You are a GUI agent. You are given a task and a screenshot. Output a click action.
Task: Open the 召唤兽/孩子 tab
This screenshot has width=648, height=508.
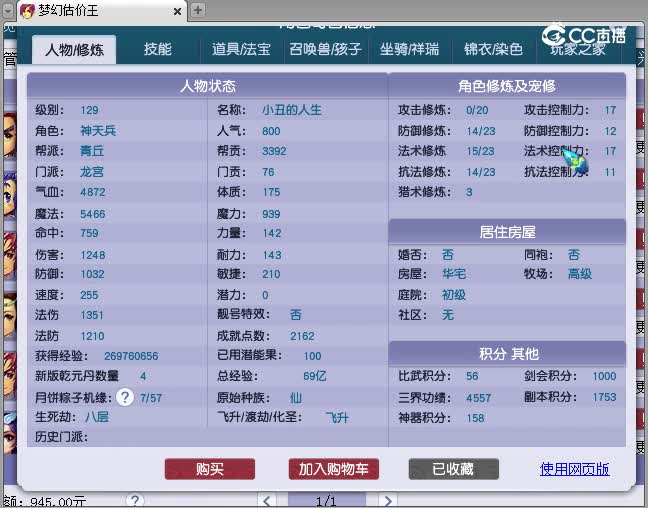point(325,49)
